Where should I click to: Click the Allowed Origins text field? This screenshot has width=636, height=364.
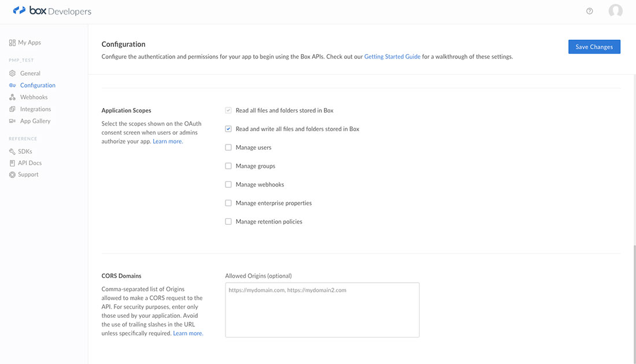point(322,310)
